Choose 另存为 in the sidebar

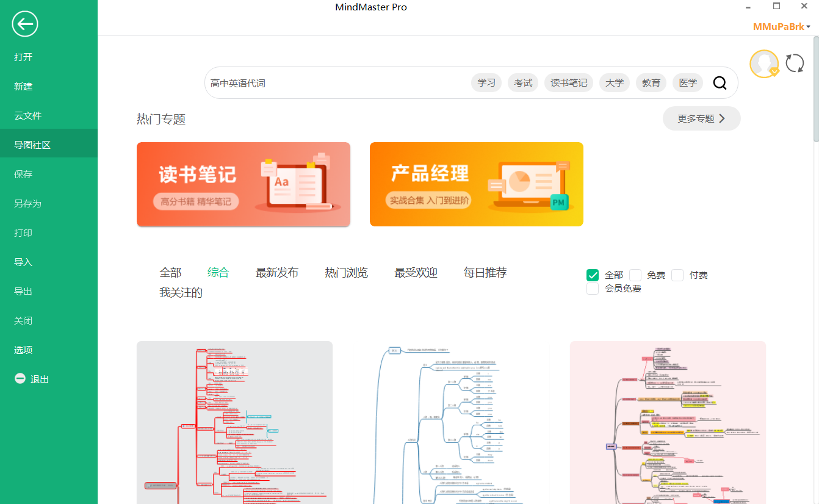pyautogui.click(x=49, y=204)
